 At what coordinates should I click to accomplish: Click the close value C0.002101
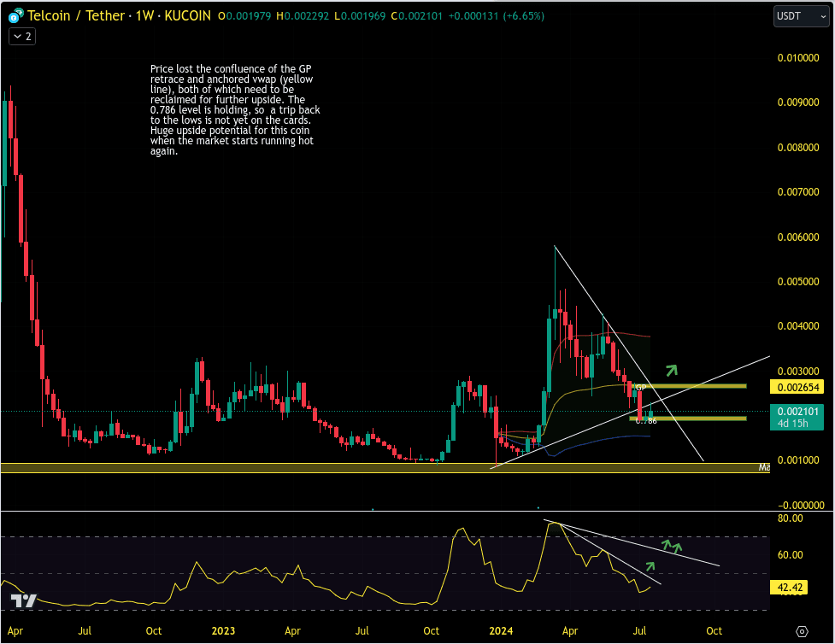pos(416,16)
